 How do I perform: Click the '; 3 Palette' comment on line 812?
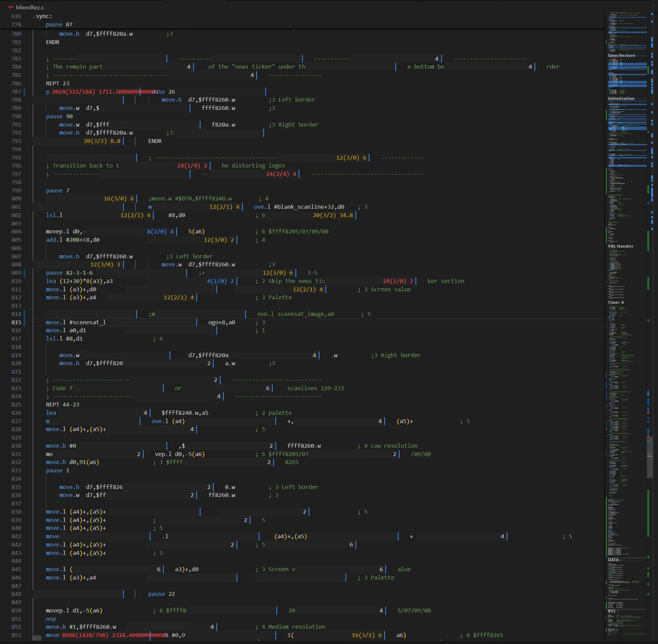[274, 298]
